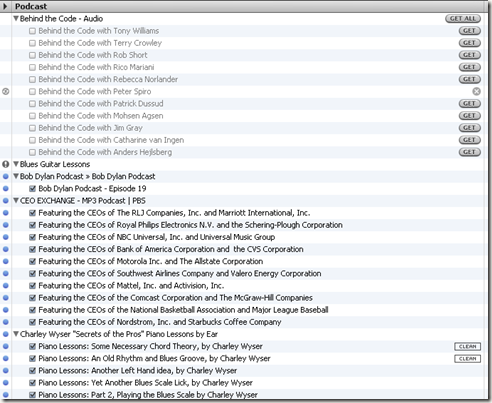Click the stop-download icon left of Peter Spiro row
Screen dimensions: 492x403
coord(6,91)
